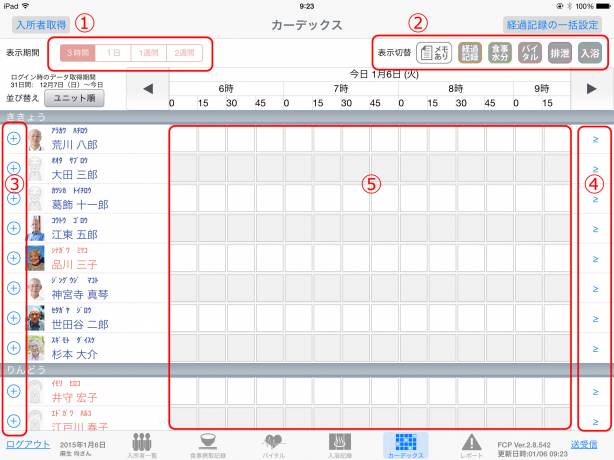The height and width of the screenshot is (460, 614).
Task: Select the 1日 display period
Action: (117, 52)
